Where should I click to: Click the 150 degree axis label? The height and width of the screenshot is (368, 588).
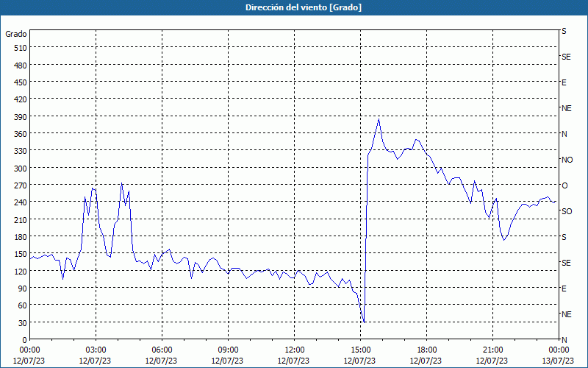(x=21, y=254)
